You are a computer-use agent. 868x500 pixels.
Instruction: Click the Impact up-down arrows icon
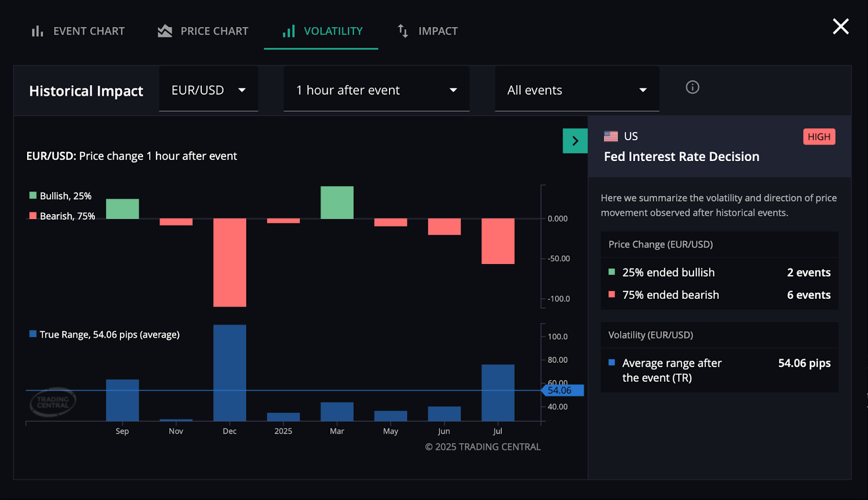pos(403,31)
